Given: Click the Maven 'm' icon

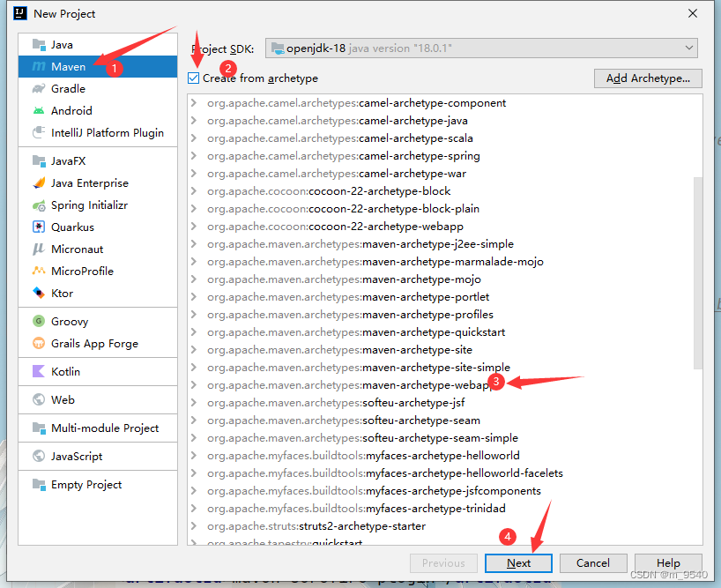Looking at the screenshot, I should click(39, 67).
